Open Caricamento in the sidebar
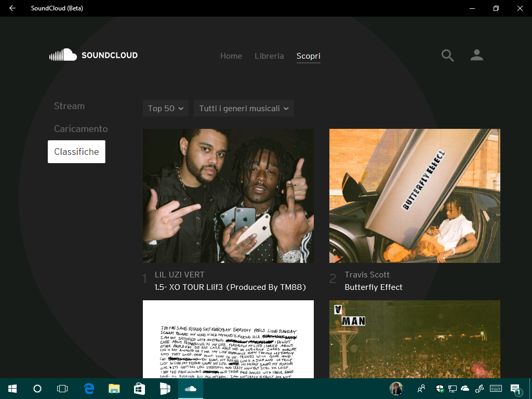This screenshot has height=399, width=532. [x=81, y=129]
